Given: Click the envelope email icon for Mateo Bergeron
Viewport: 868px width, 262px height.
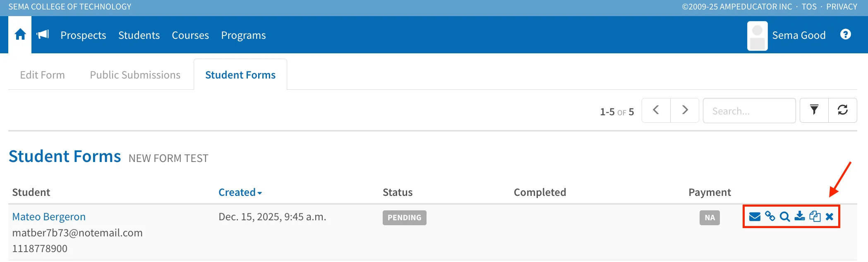Looking at the screenshot, I should point(755,217).
